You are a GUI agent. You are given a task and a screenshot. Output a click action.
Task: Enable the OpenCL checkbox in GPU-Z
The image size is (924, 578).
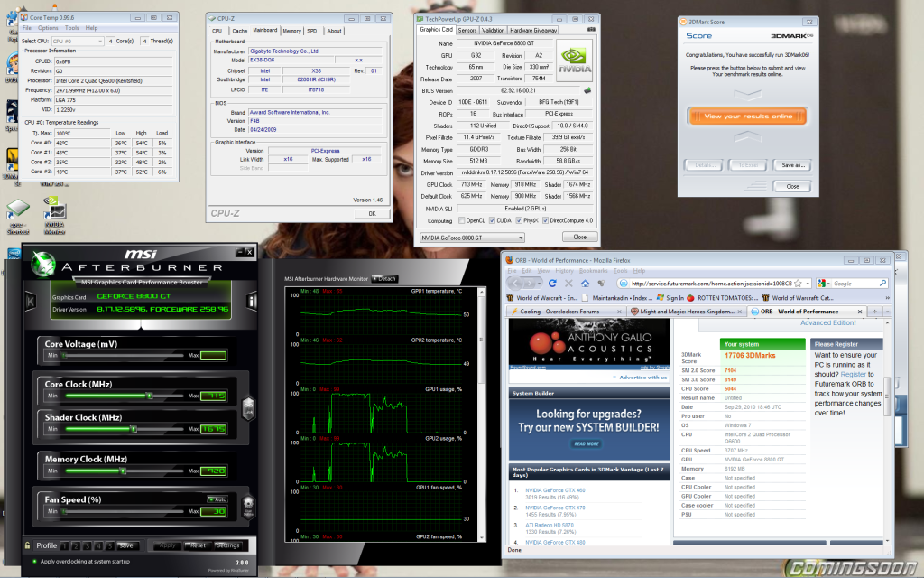point(461,220)
